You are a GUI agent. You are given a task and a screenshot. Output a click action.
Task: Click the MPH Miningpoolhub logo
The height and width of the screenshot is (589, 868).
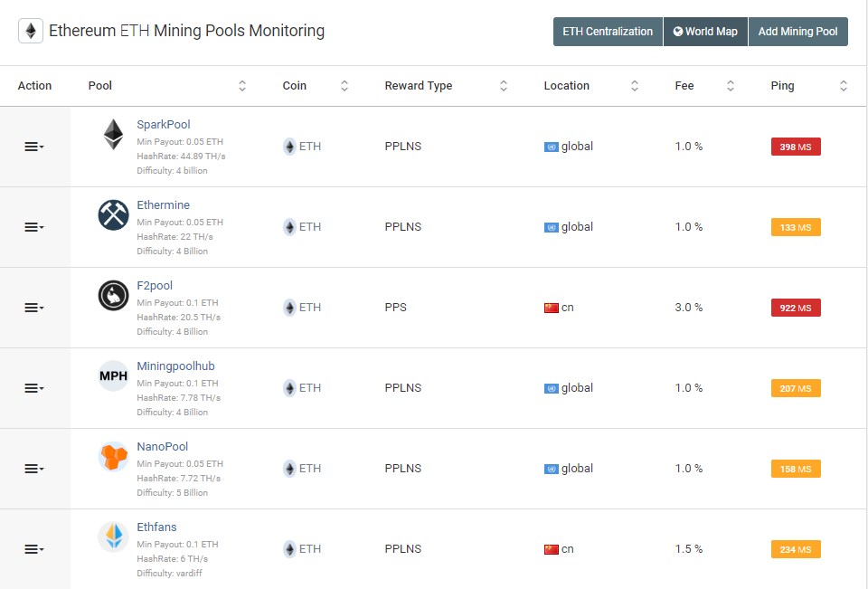pyautogui.click(x=112, y=375)
